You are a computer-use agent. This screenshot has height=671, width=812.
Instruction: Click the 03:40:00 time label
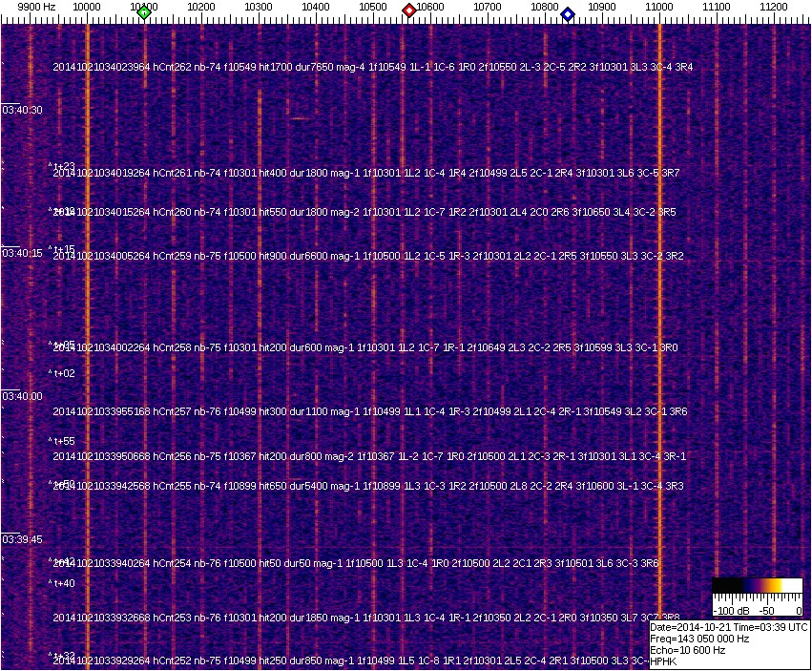[23, 395]
